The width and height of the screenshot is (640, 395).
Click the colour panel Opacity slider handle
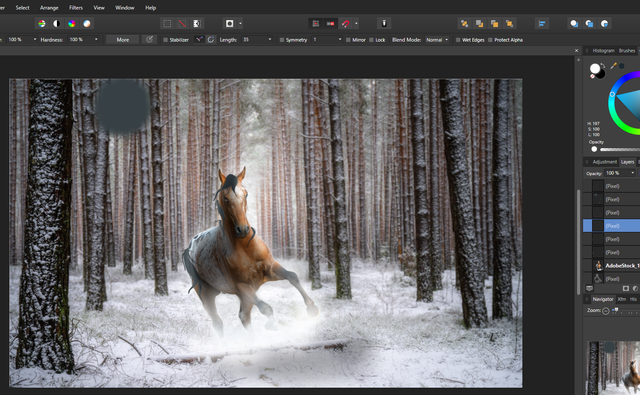point(594,149)
